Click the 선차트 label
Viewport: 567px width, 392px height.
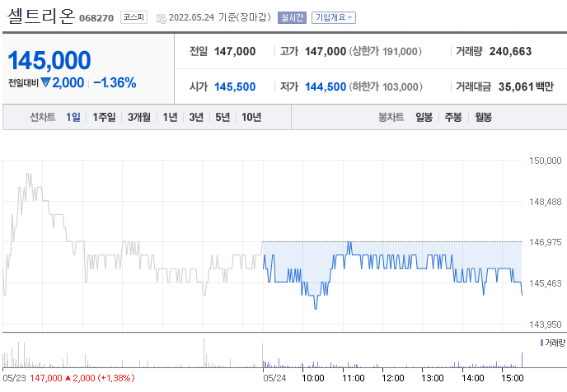point(42,117)
